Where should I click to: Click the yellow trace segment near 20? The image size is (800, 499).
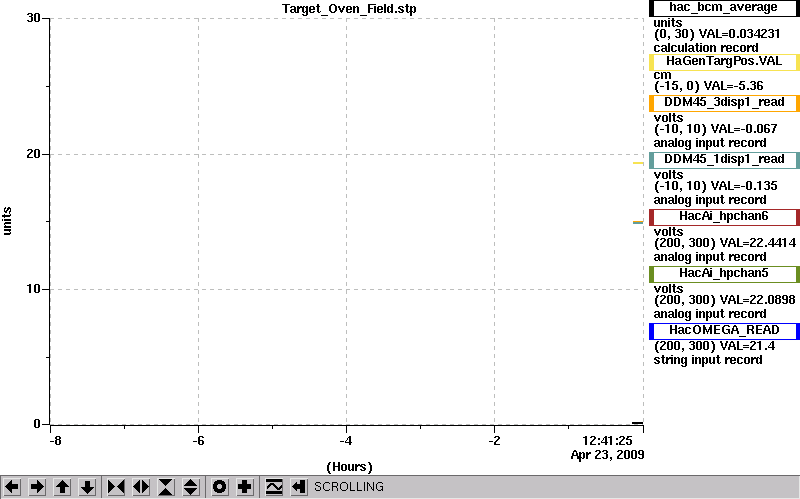click(638, 163)
